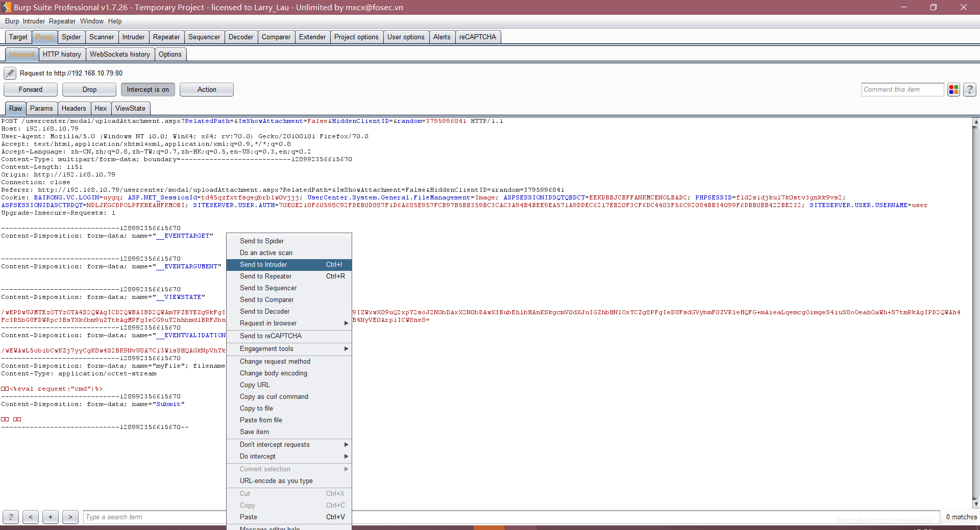
Task: Click Do an active scan
Action: coord(289,253)
